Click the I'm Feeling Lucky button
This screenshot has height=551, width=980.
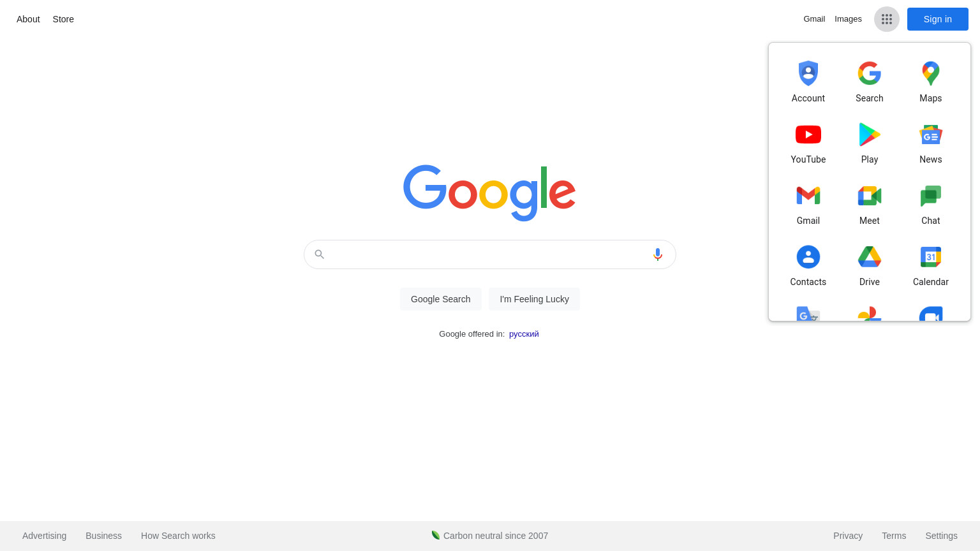pyautogui.click(x=535, y=299)
